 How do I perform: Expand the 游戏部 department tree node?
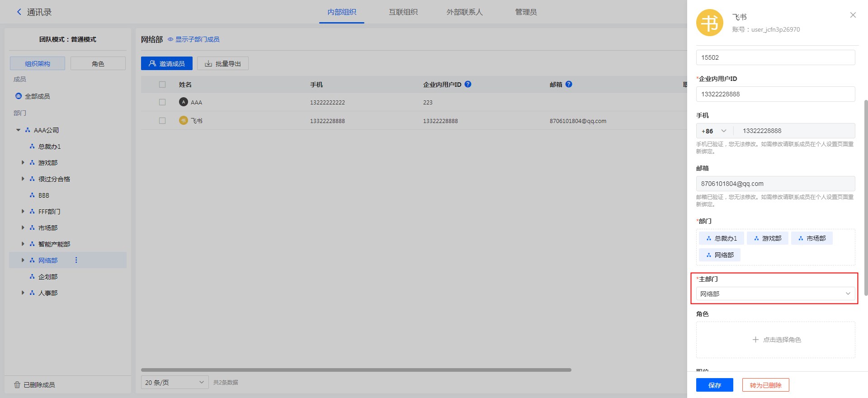[23, 163]
